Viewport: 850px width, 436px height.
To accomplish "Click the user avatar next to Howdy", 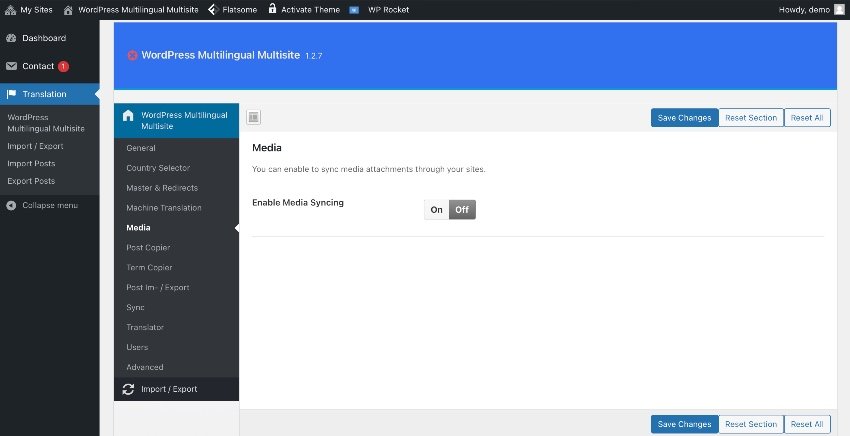I will pyautogui.click(x=839, y=10).
